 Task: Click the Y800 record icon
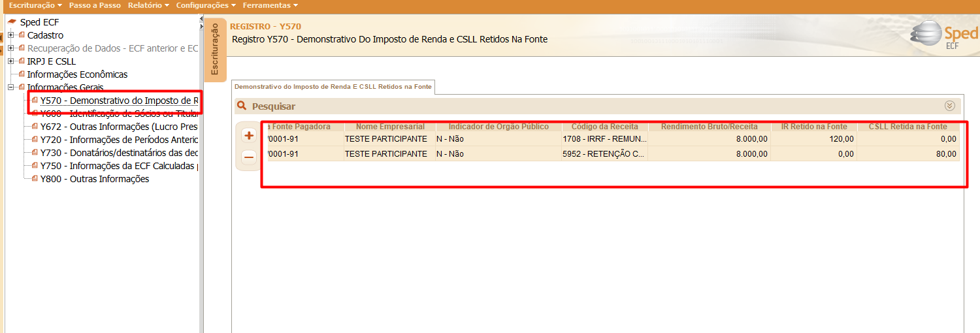[35, 178]
